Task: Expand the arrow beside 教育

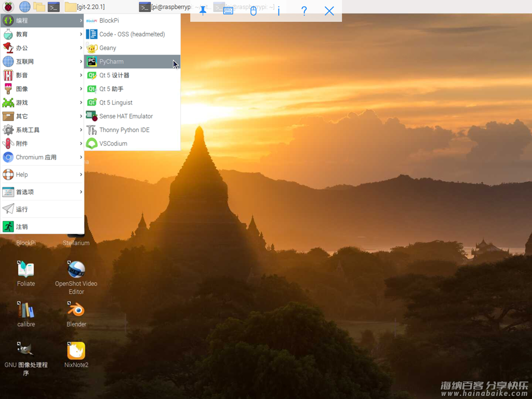Action: click(x=81, y=34)
